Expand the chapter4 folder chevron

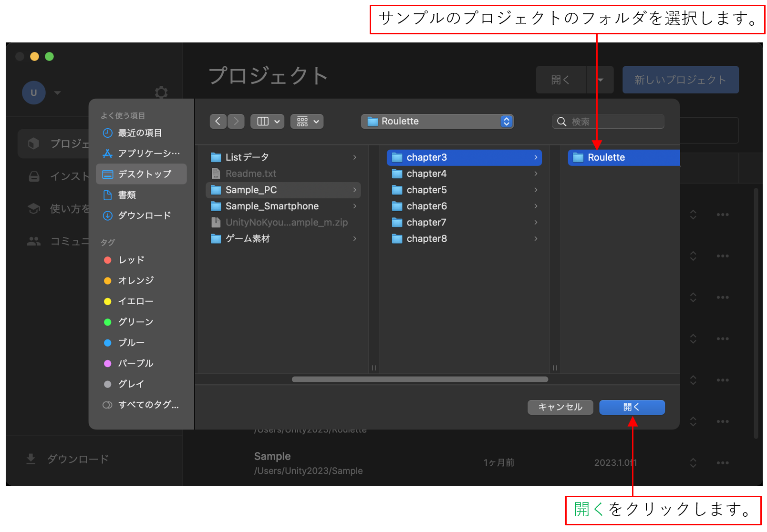pos(535,174)
